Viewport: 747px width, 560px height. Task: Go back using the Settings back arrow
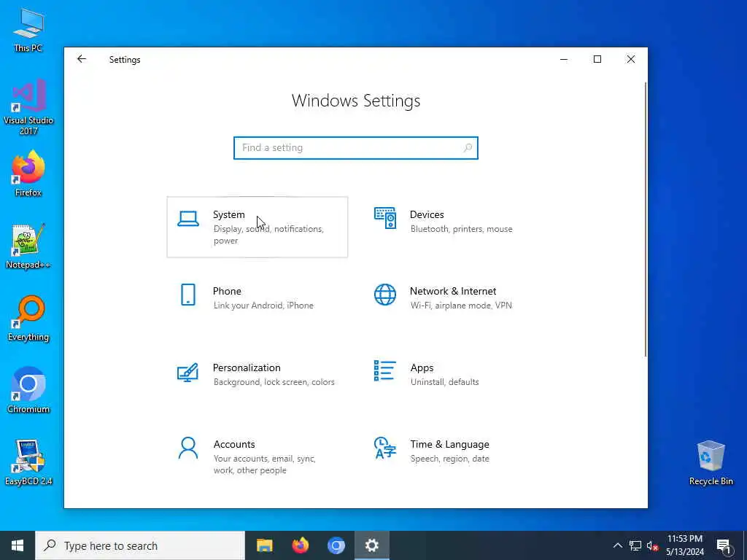coord(82,59)
